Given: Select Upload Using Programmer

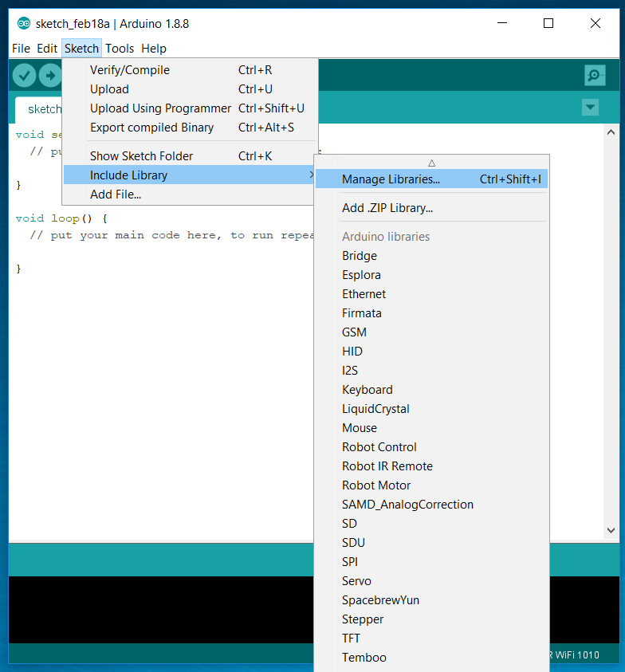Looking at the screenshot, I should (x=160, y=108).
